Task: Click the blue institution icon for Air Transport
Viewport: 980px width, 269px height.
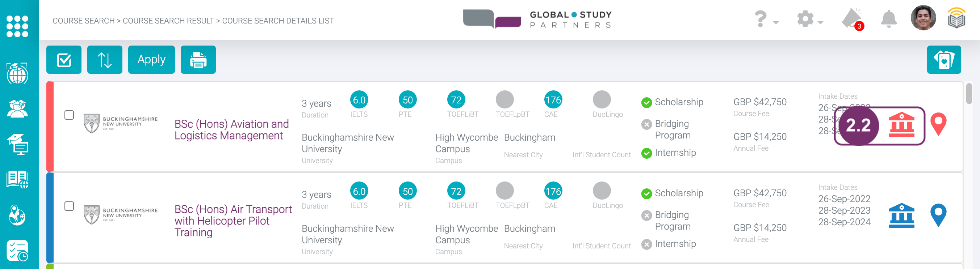Action: [x=901, y=215]
